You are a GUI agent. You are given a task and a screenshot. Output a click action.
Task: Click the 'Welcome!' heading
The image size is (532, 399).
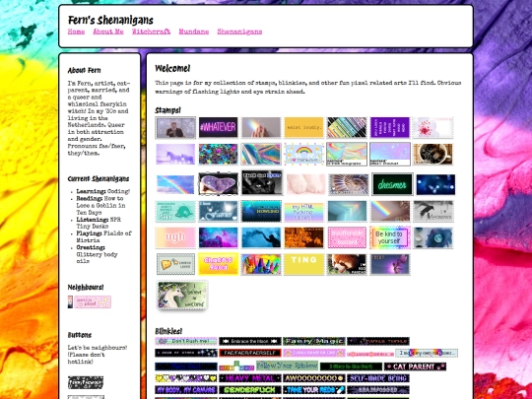pos(172,69)
